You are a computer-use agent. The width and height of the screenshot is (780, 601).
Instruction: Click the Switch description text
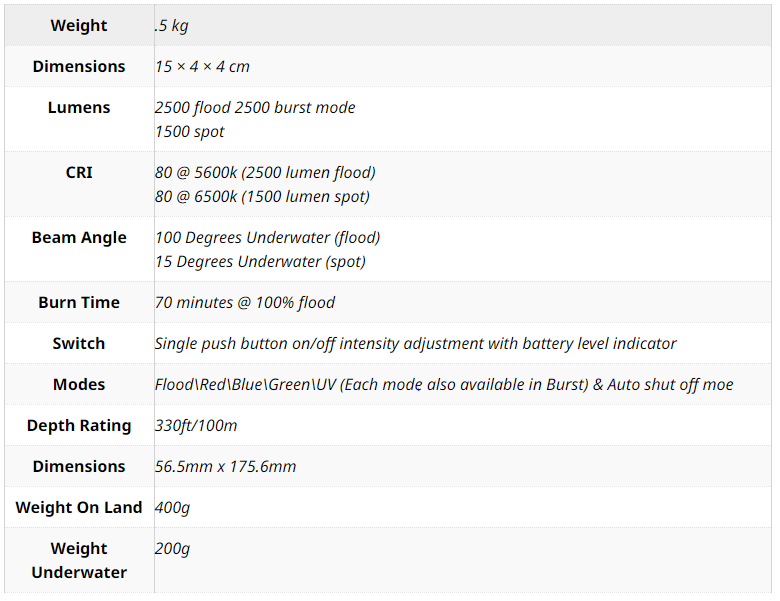pos(415,344)
